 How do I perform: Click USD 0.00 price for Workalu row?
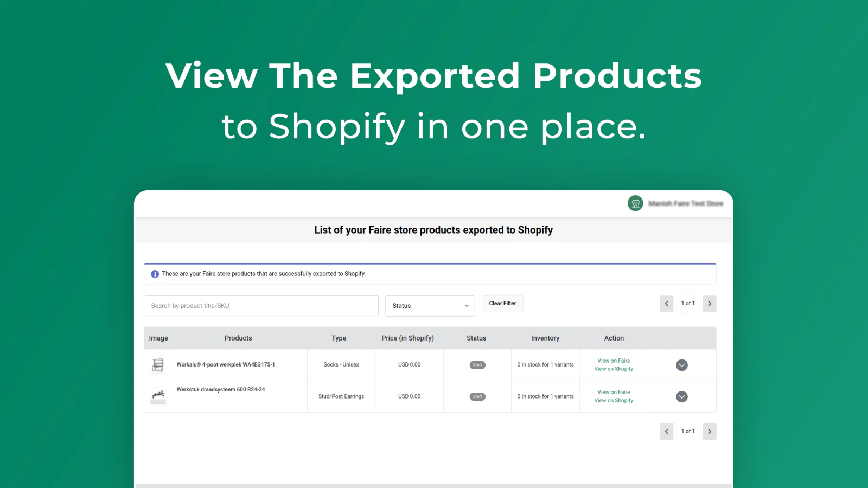(410, 365)
